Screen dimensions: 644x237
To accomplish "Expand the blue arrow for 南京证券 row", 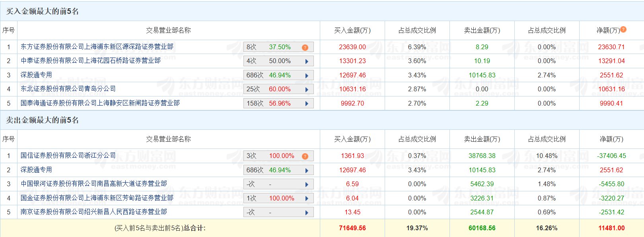I will click(307, 213).
